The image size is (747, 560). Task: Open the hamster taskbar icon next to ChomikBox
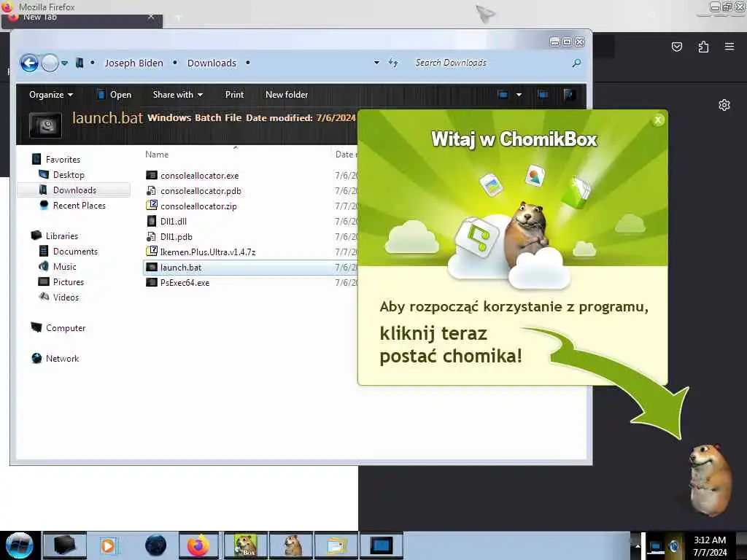coord(291,545)
